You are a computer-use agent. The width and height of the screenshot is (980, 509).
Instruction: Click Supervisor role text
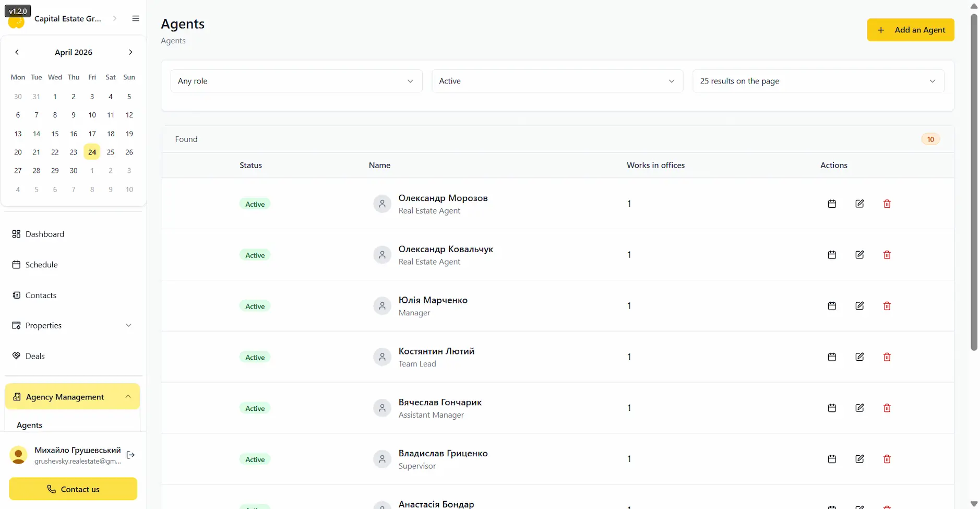pyautogui.click(x=417, y=466)
